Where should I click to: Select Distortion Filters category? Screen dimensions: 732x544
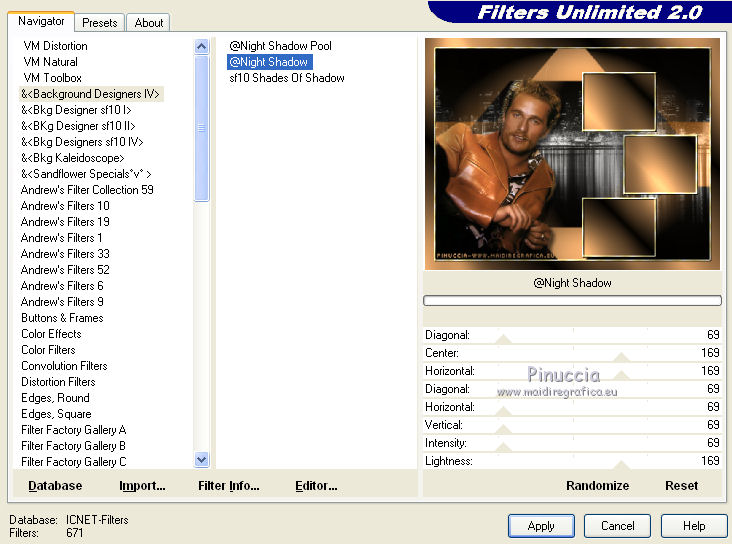(58, 382)
